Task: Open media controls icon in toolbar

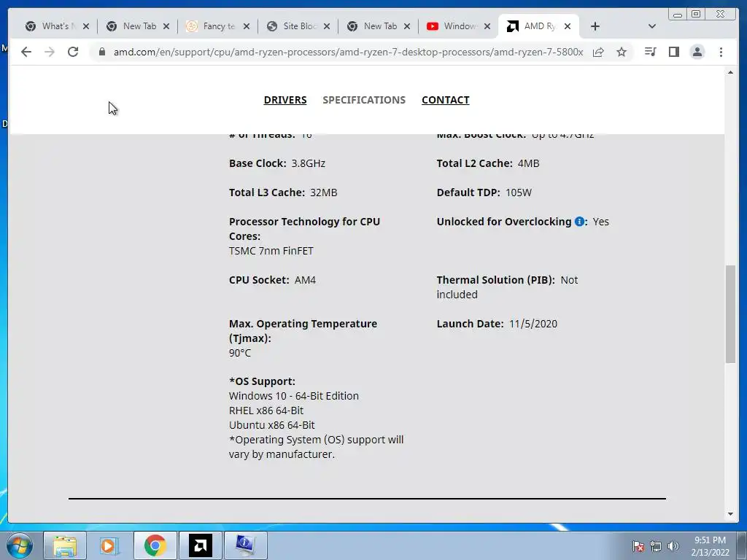Action: [x=650, y=52]
